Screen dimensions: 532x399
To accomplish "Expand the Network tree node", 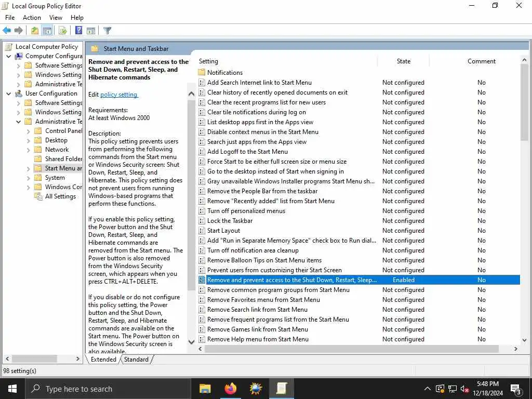I will (29, 150).
